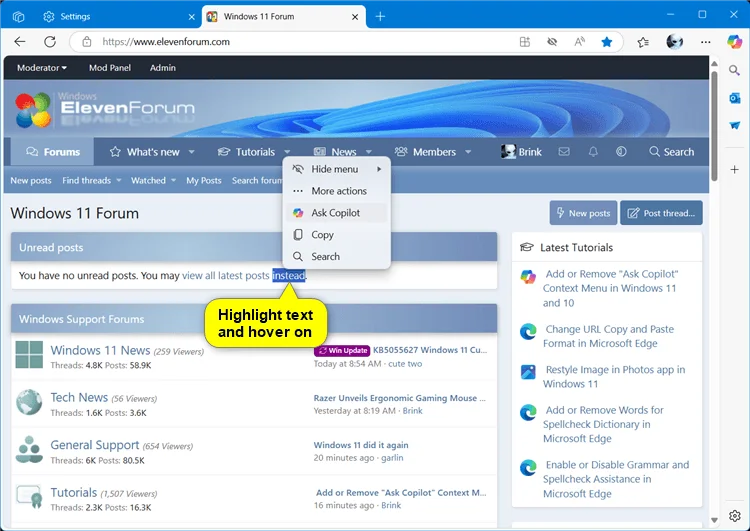Viewport: 750px width, 531px height.
Task: Click sidebar search magnifier icon
Action: 734,70
